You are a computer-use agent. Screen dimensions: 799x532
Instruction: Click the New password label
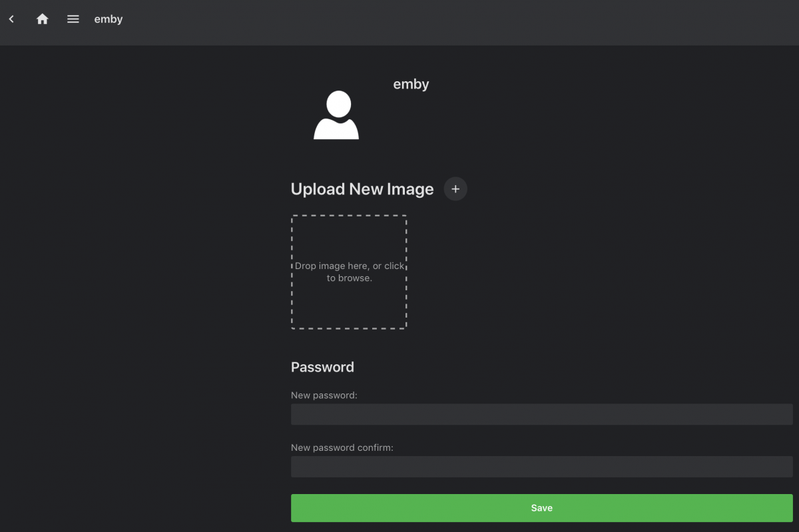tap(324, 396)
